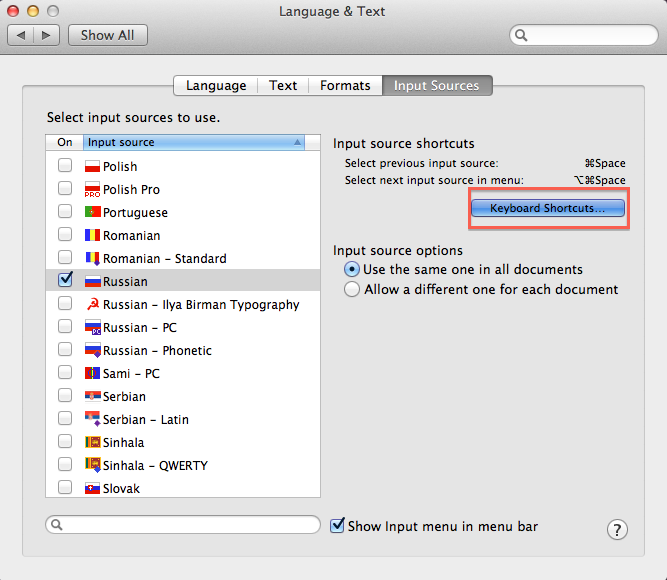Choose Use the same one in all documents
667x580 pixels.
pos(351,269)
